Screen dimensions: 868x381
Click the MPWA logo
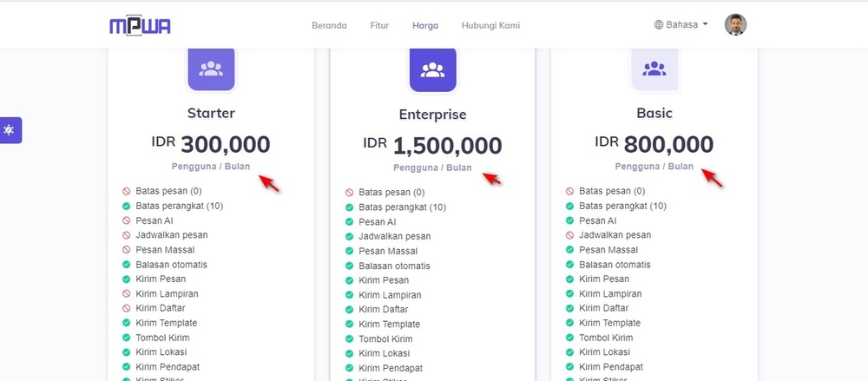140,25
